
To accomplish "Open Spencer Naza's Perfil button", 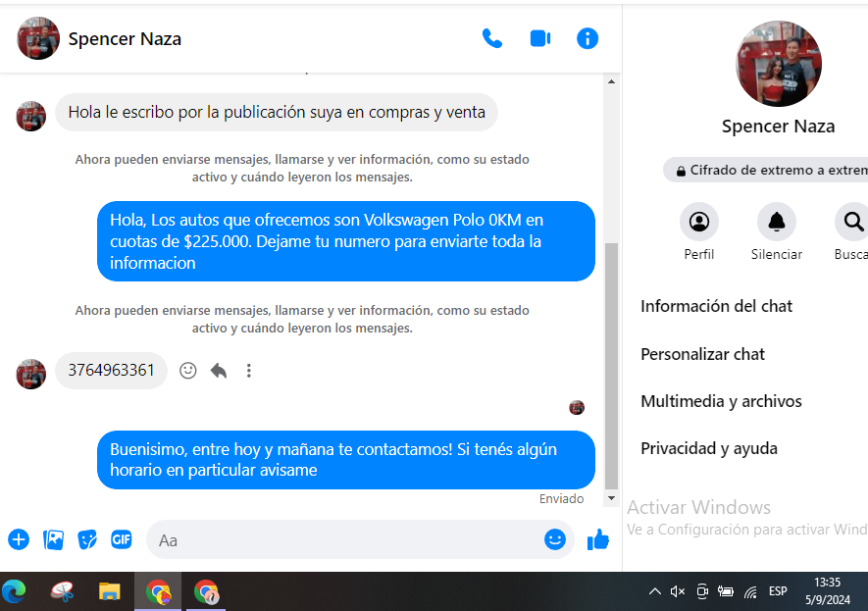I will [x=699, y=223].
